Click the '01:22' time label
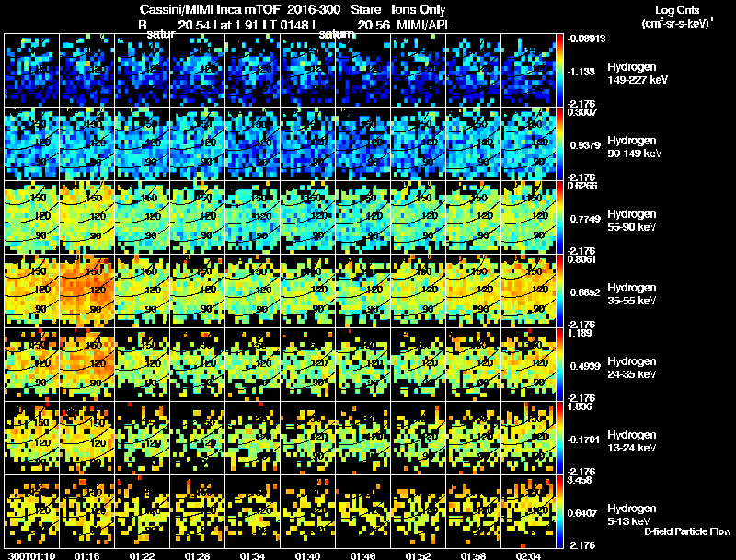The width and height of the screenshot is (736, 560). point(143,555)
